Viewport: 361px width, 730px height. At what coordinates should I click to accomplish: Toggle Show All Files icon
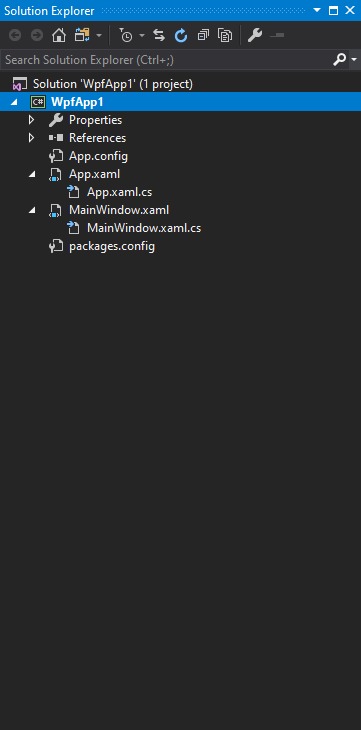(x=225, y=35)
